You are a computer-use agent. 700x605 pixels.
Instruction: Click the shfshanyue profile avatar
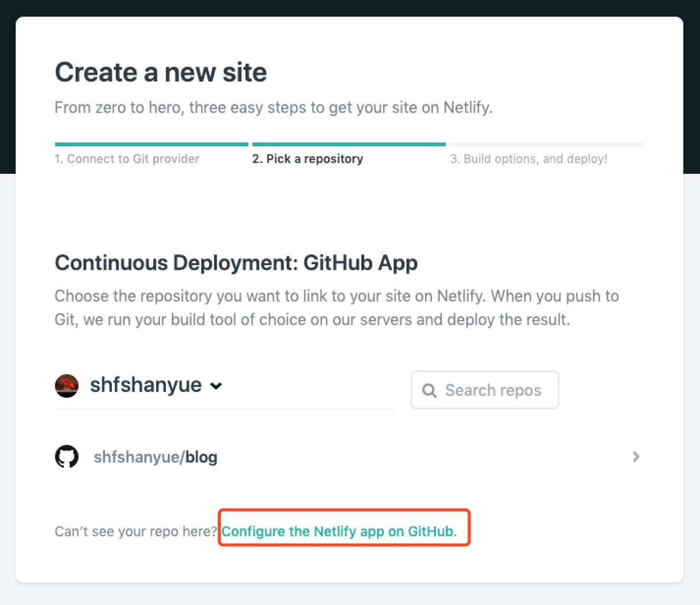67,385
